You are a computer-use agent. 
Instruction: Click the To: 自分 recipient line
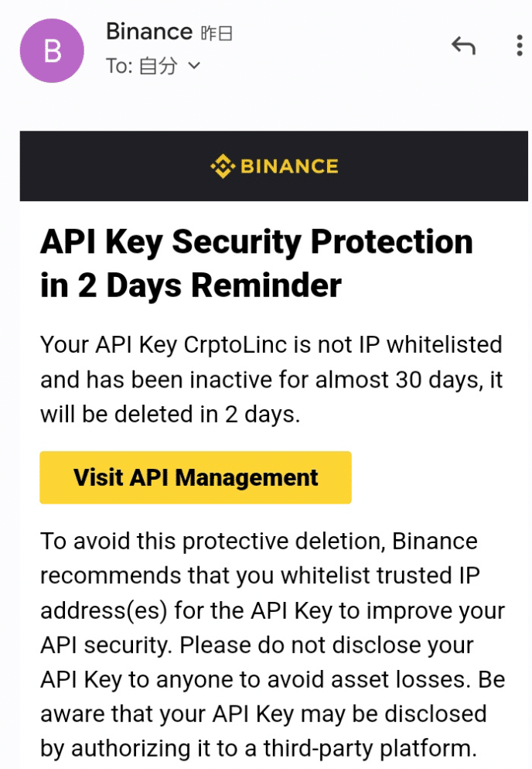tap(153, 66)
